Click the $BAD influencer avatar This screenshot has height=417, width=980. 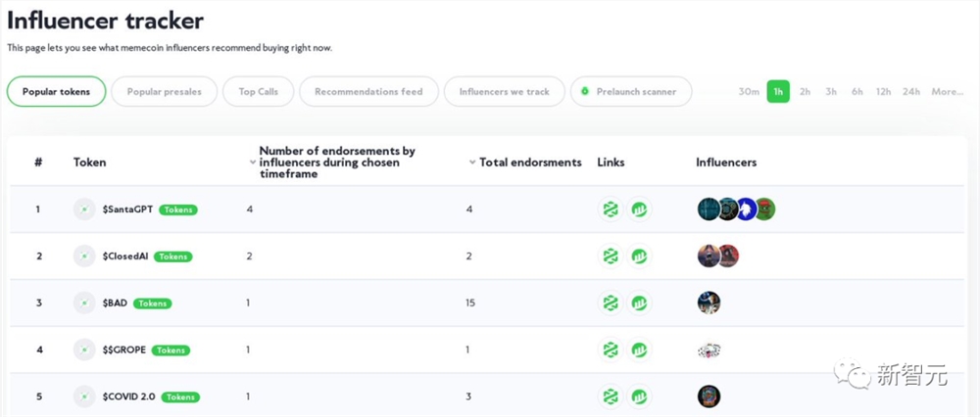[709, 303]
